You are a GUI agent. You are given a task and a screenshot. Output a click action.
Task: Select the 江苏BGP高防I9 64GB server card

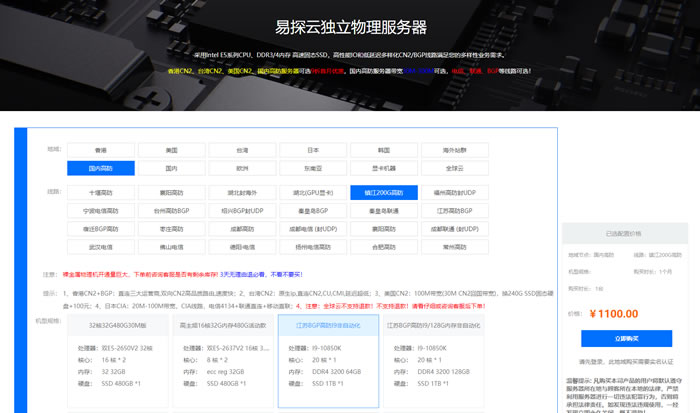pos(329,361)
